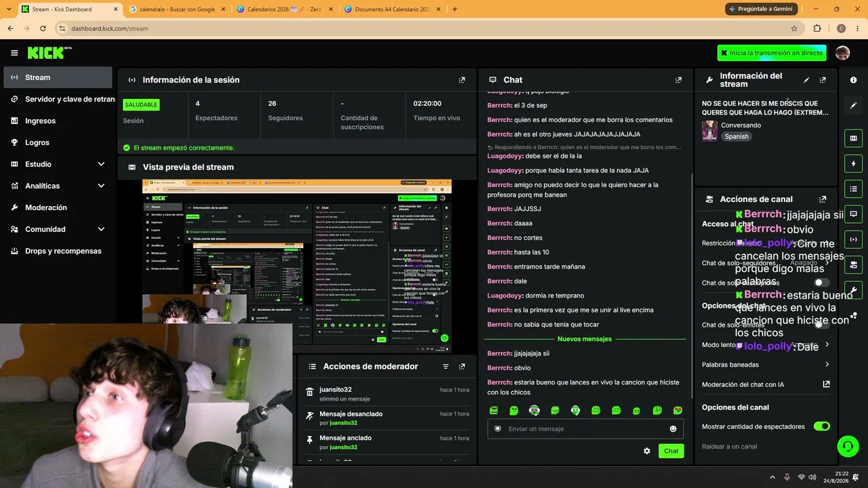Open the user profile avatar menu
Image resolution: width=868 pixels, height=488 pixels.
[842, 53]
